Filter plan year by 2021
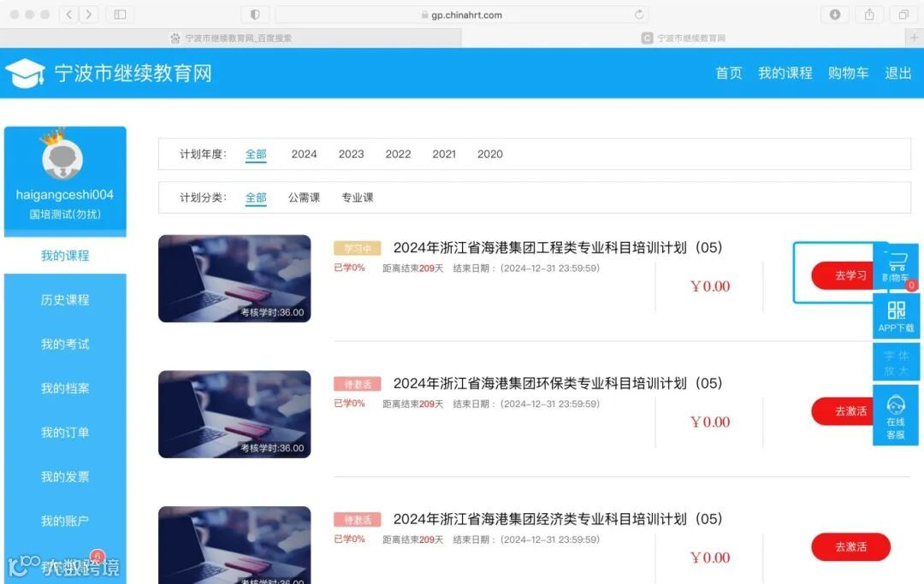The width and height of the screenshot is (924, 584). tap(444, 154)
